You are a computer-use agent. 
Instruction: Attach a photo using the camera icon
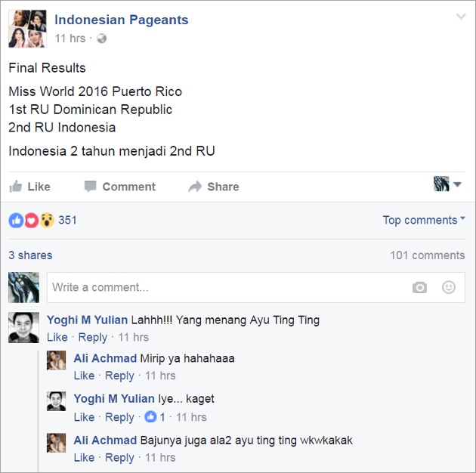tap(419, 287)
